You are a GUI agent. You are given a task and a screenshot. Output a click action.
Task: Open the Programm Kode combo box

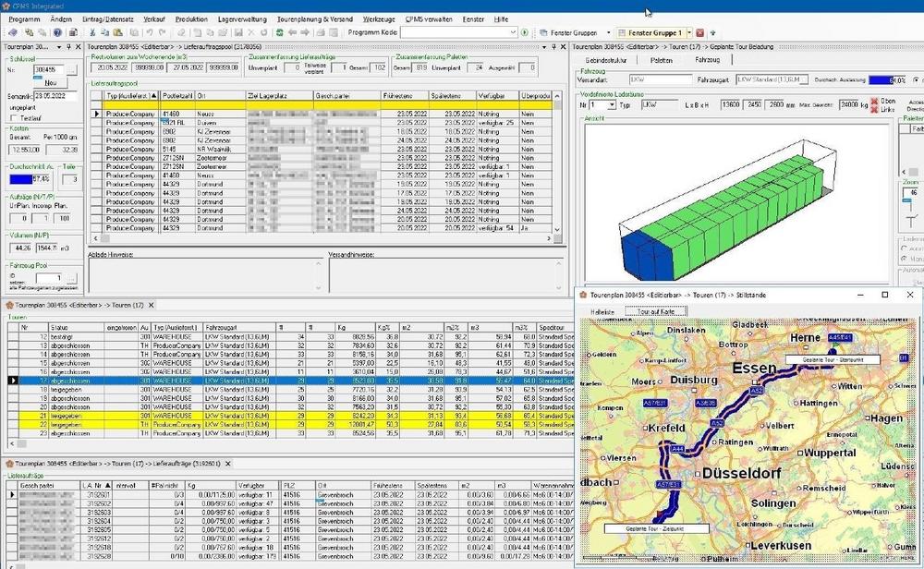[511, 32]
